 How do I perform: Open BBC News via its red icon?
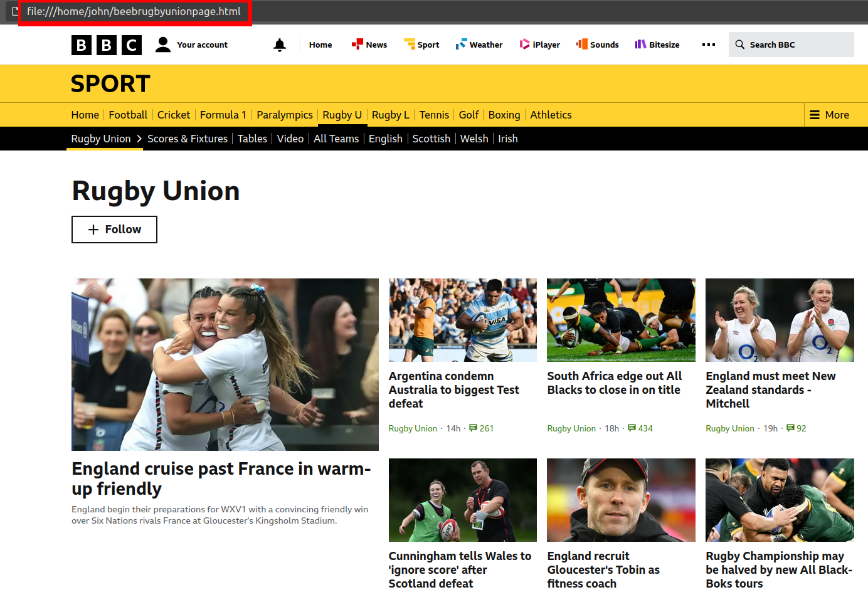(359, 44)
